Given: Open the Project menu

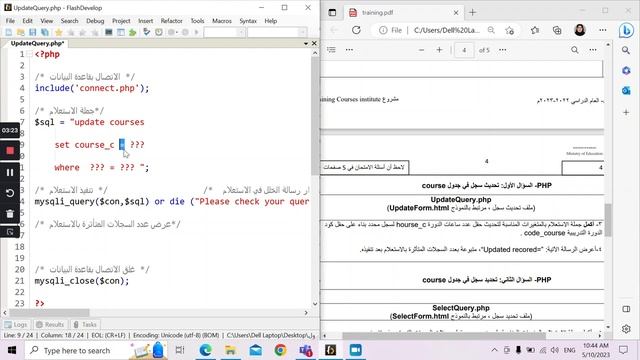Looking at the screenshot, I should 121,21.
